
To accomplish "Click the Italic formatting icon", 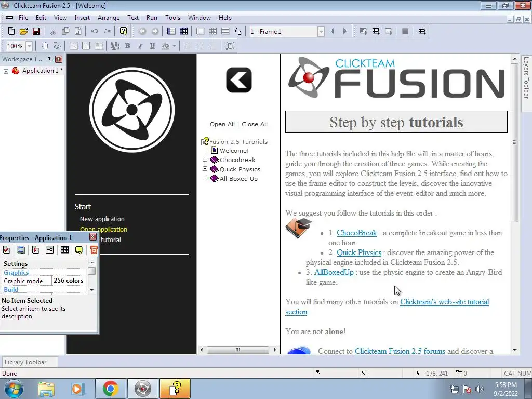I will [x=140, y=46].
